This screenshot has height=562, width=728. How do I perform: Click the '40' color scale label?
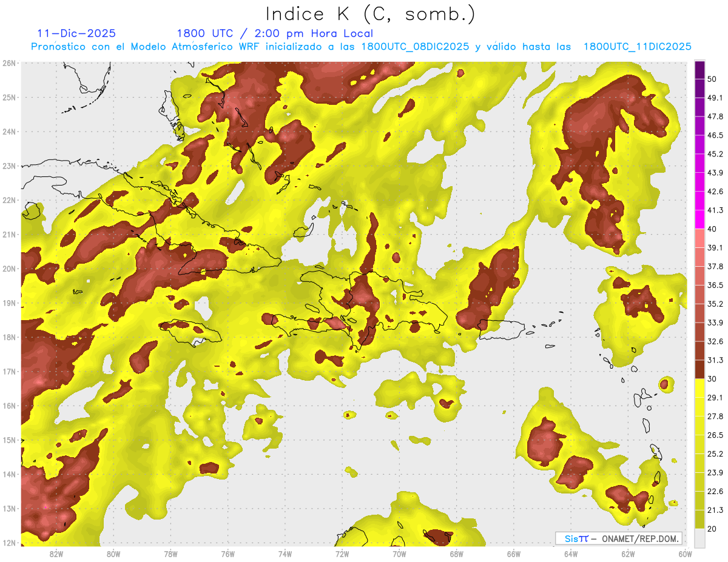(713, 229)
